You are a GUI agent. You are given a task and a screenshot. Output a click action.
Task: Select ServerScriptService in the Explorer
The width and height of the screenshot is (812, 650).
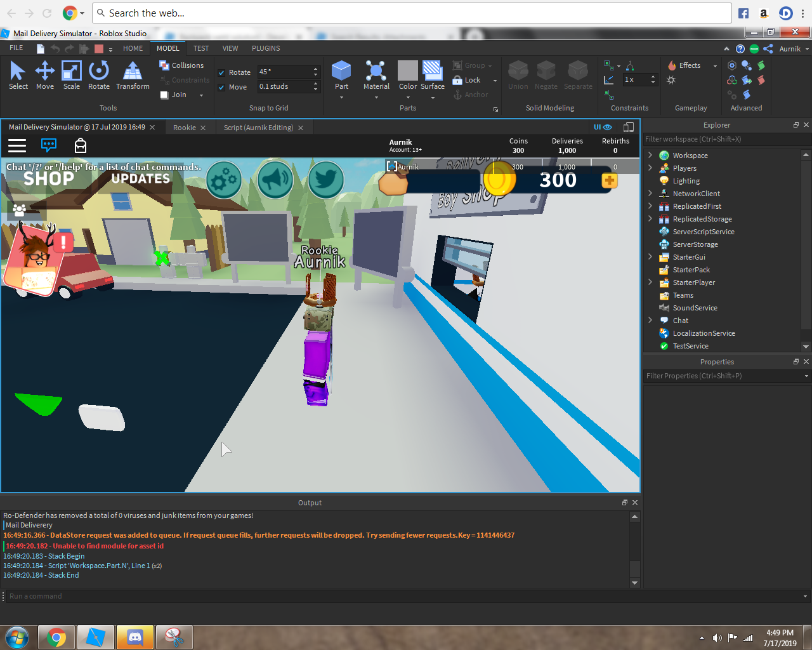[x=702, y=231]
